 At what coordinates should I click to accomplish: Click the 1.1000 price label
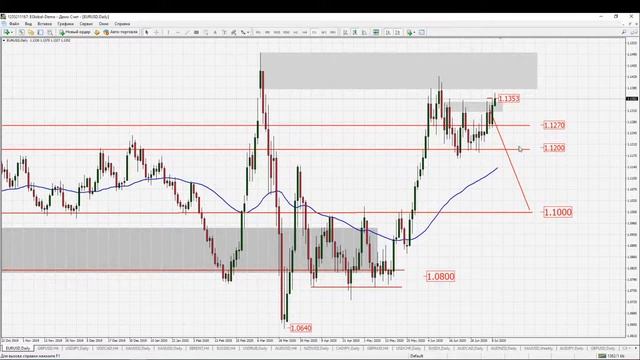click(558, 212)
